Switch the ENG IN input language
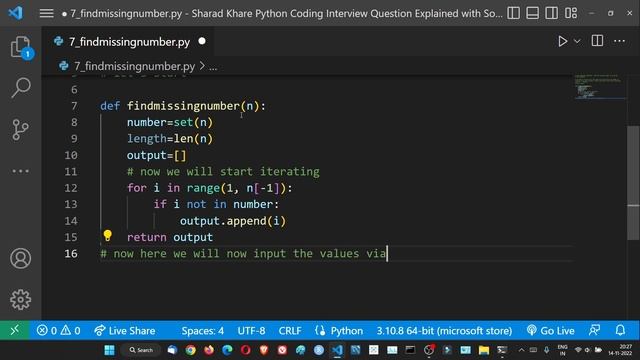Viewport: 640px width, 360px height. pyautogui.click(x=562, y=350)
